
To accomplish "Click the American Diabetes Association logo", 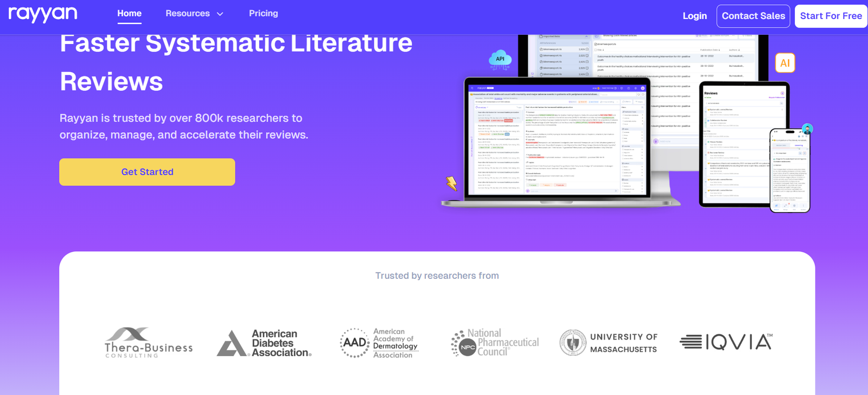I will point(264,343).
